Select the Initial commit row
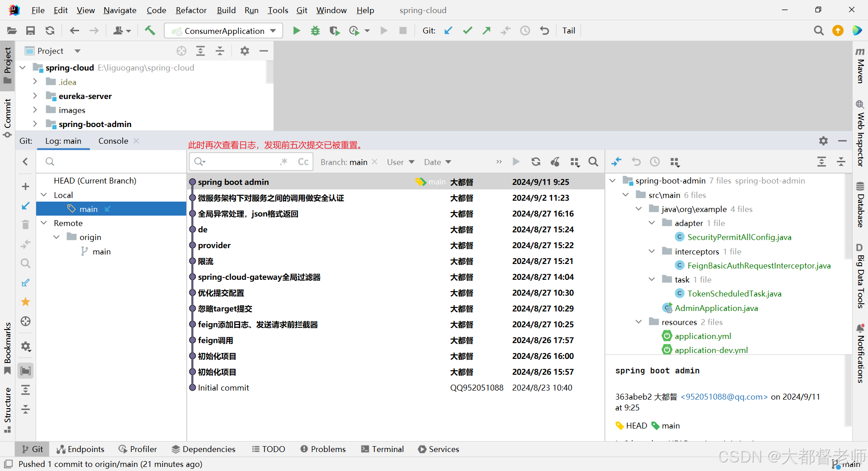 396,388
